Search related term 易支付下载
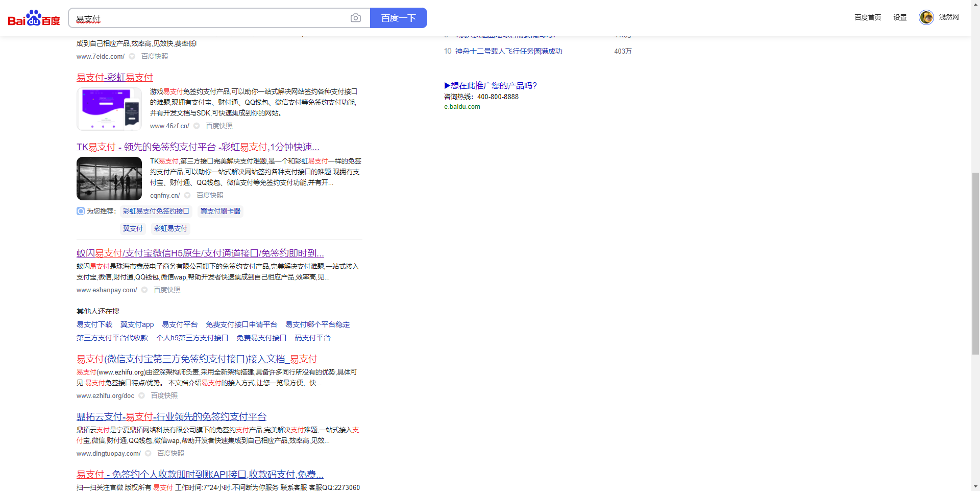Viewport: 980px width, 491px height. tap(94, 324)
